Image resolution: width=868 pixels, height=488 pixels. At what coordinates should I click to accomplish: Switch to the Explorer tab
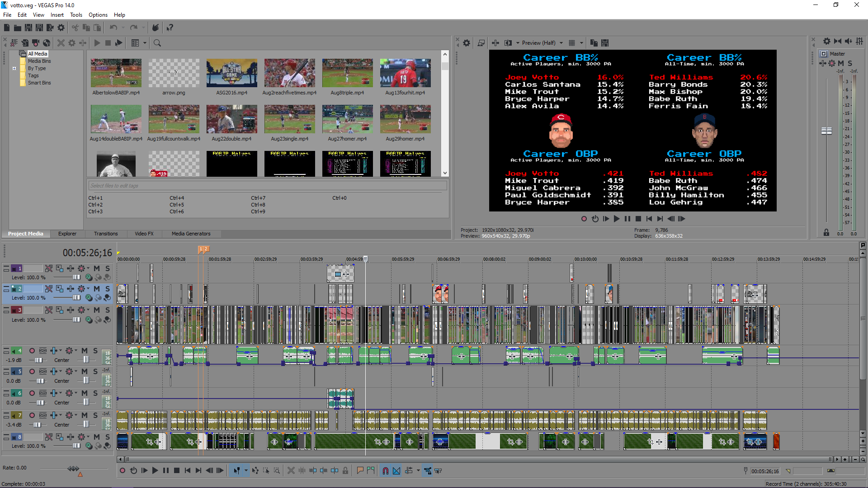click(67, 234)
